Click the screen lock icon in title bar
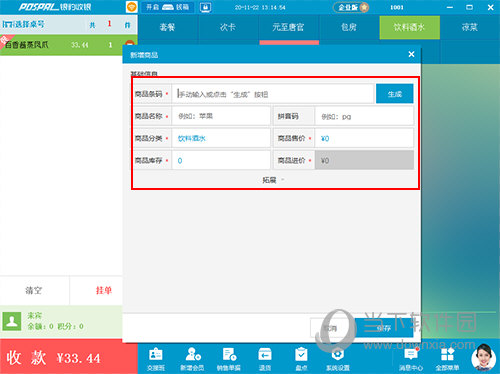This screenshot has width=500, height=374. coord(206,7)
